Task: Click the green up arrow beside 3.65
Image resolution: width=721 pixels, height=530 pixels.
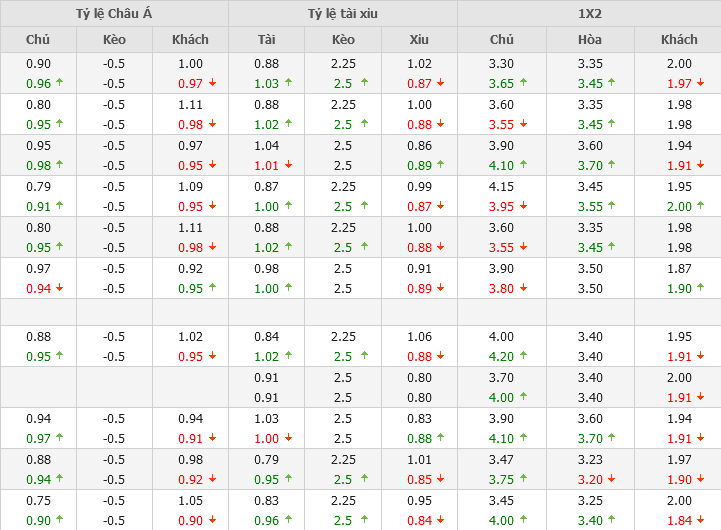Action: pos(523,84)
